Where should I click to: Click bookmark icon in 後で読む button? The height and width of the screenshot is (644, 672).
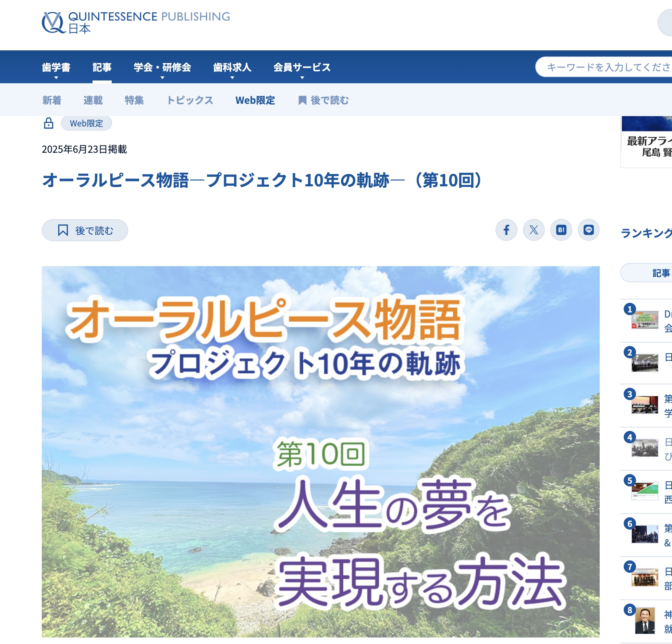(63, 230)
